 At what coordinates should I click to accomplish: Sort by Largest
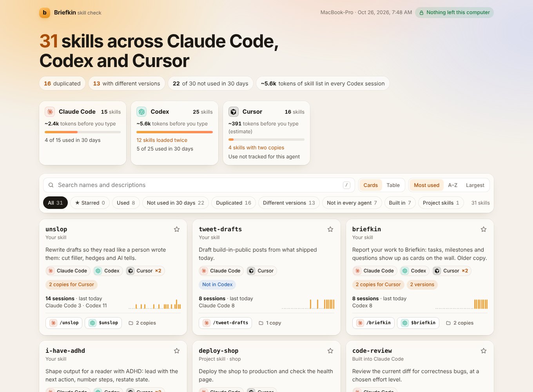(475, 185)
